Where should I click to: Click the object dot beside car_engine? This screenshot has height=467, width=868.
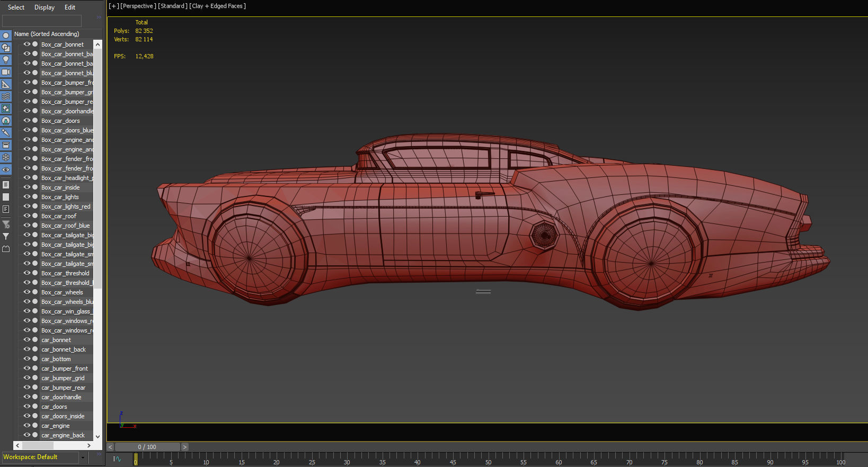[x=35, y=426]
